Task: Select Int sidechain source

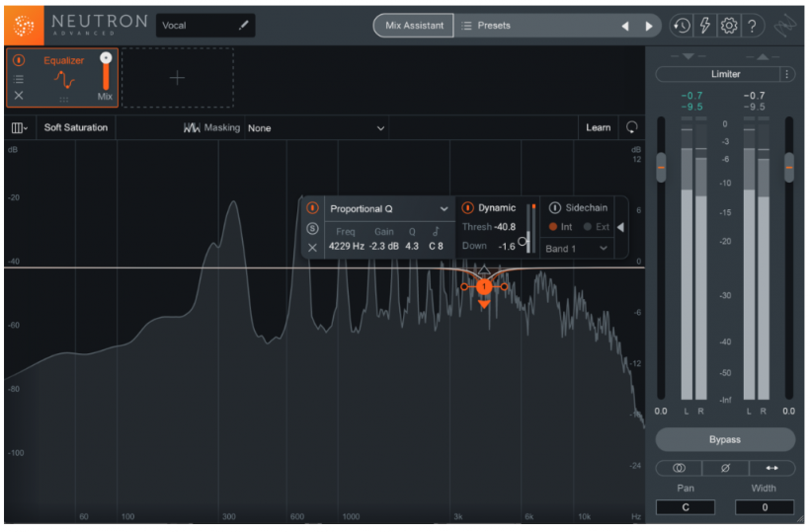Action: [x=560, y=227]
